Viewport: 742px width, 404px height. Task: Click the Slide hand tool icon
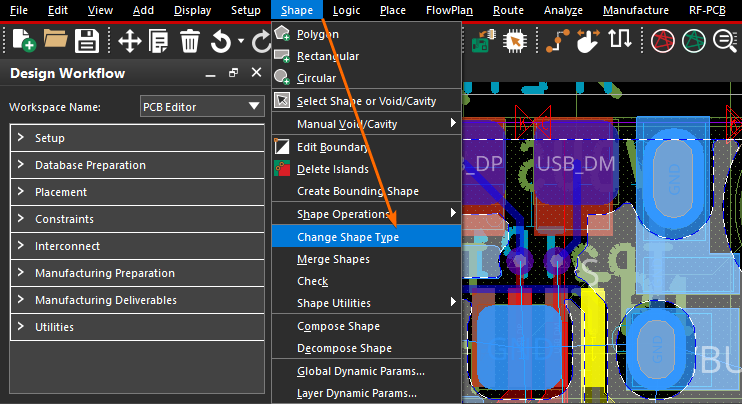pos(587,41)
